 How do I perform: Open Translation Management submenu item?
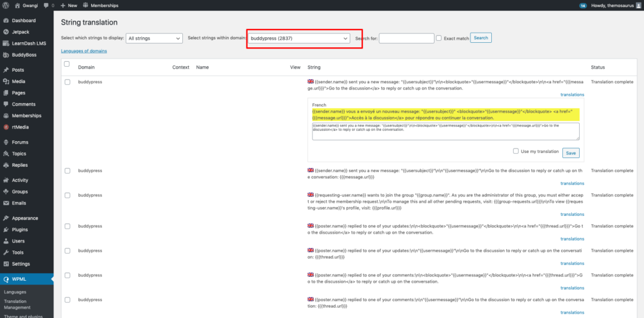(x=17, y=304)
